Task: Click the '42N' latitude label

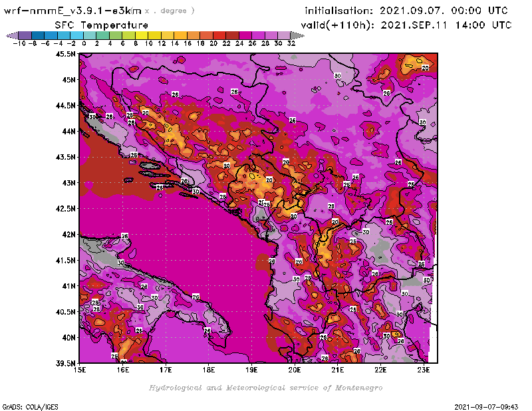Action: [x=68, y=235]
